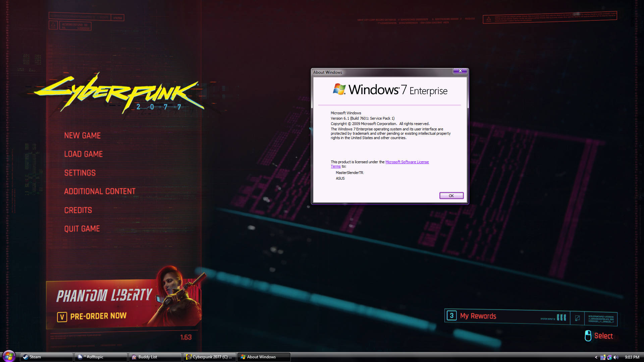Open the Windows Start orb
The height and width of the screenshot is (362, 644).
coord(9,356)
